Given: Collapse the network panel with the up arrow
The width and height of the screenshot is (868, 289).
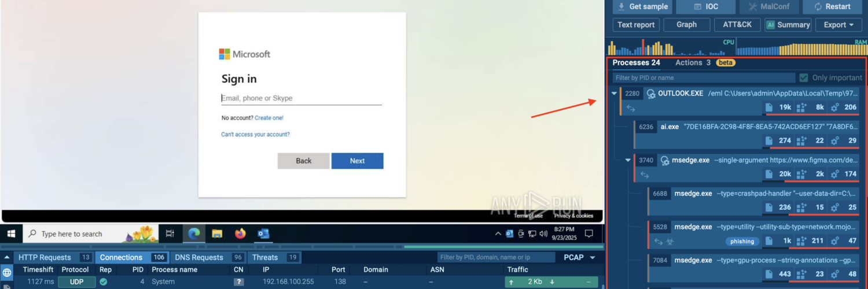Looking at the screenshot, I should pos(7,257).
